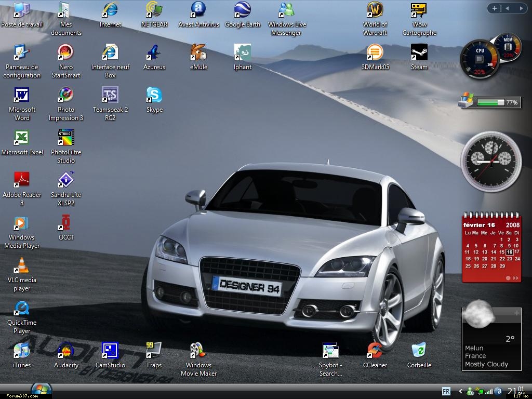Open the Google Earth shortcut
The width and height of the screenshot is (532, 399).
click(243, 10)
